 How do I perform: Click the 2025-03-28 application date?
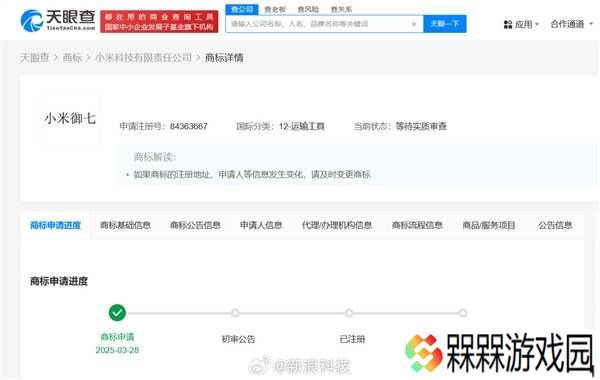pyautogui.click(x=117, y=350)
